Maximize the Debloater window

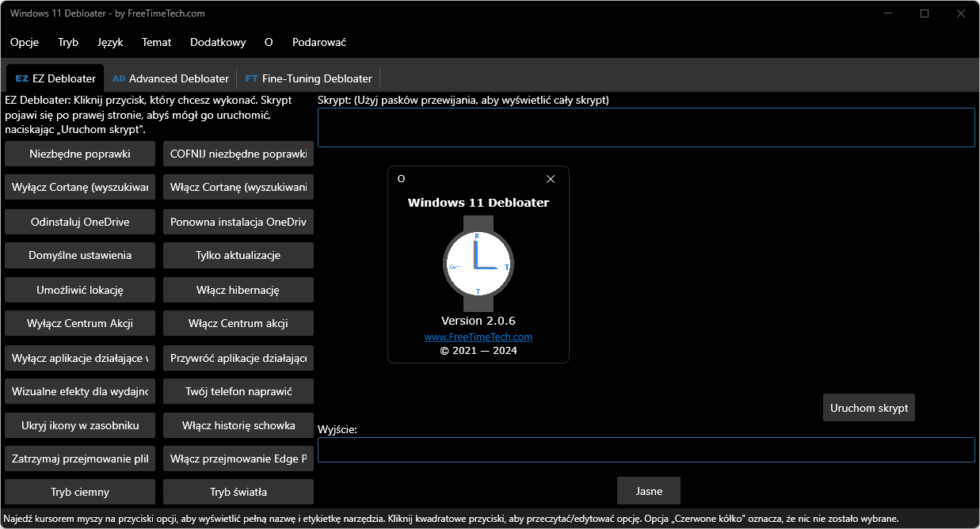coord(925,13)
